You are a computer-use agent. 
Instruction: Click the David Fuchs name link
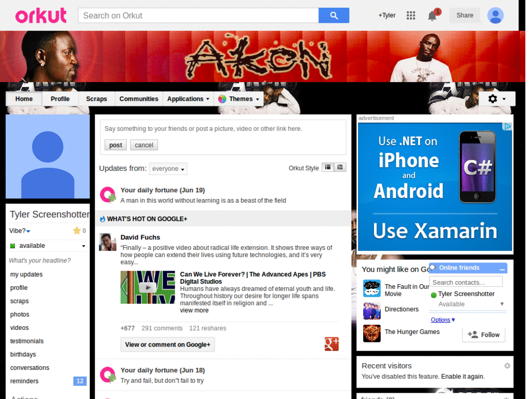(x=140, y=237)
